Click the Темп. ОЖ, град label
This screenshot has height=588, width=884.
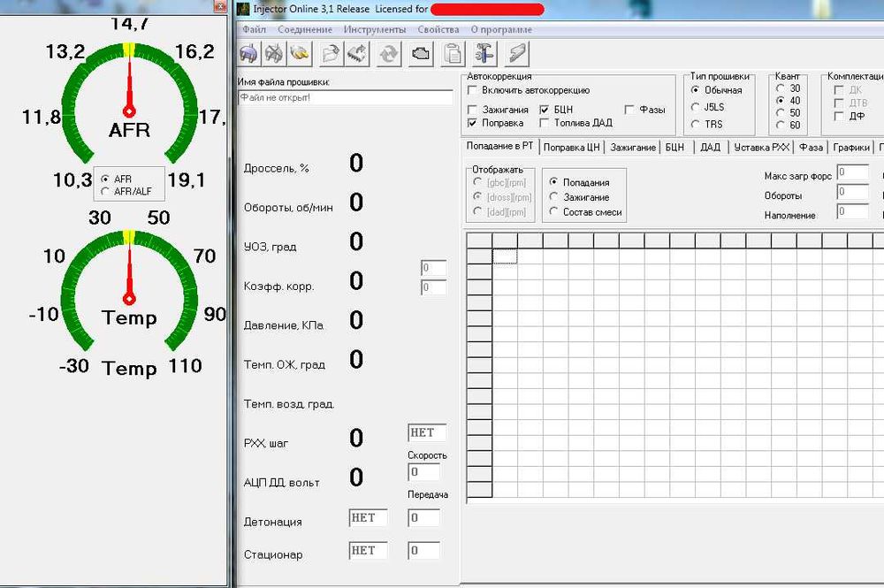tap(284, 365)
